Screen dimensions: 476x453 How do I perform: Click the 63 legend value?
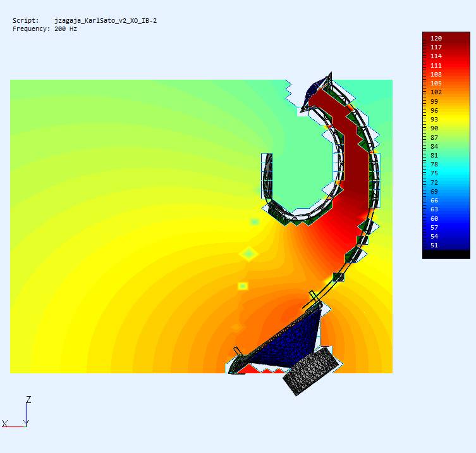click(x=434, y=209)
